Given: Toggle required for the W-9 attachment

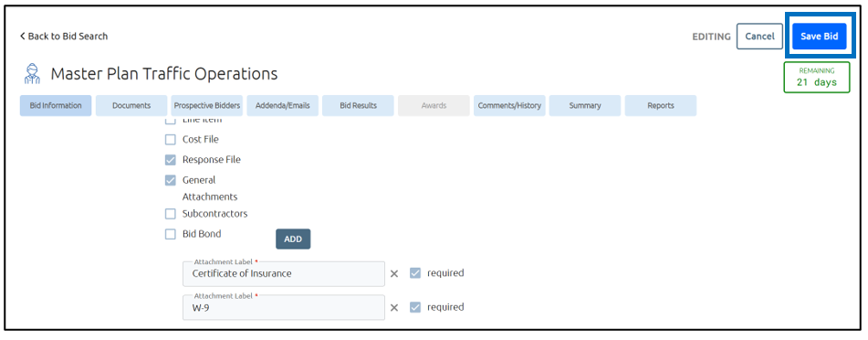Looking at the screenshot, I should point(415,307).
